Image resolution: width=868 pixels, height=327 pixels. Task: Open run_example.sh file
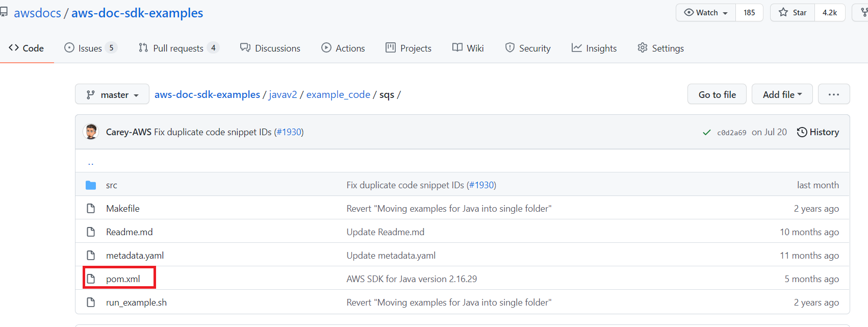[136, 303]
